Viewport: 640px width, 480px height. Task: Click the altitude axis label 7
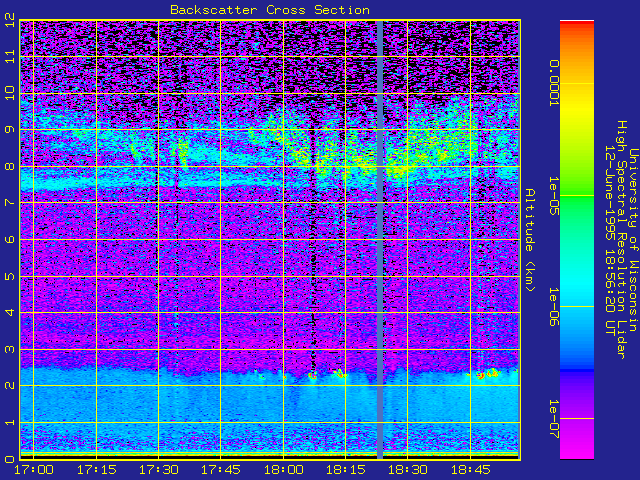11,203
